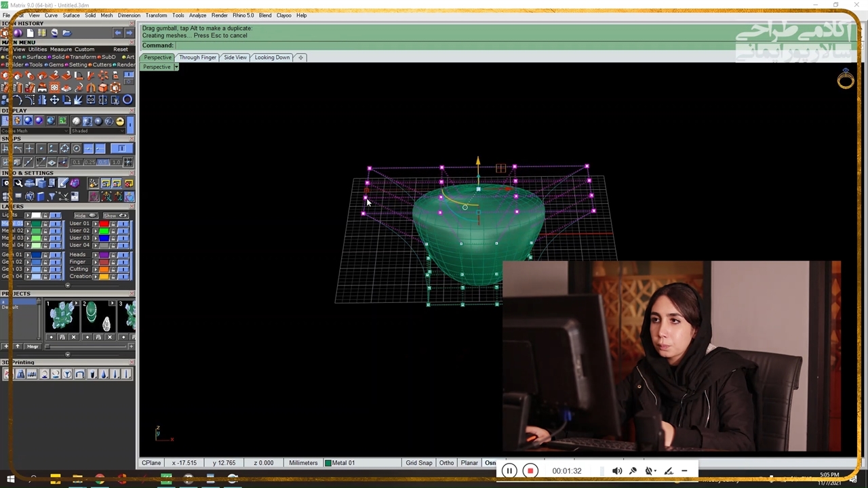The height and width of the screenshot is (488, 868).
Task: Stop the screen recording with red button
Action: coord(530,471)
